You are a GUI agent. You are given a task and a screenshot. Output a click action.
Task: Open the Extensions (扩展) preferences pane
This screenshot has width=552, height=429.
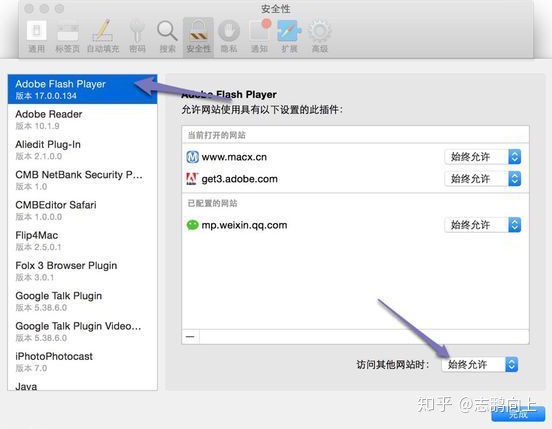(289, 37)
